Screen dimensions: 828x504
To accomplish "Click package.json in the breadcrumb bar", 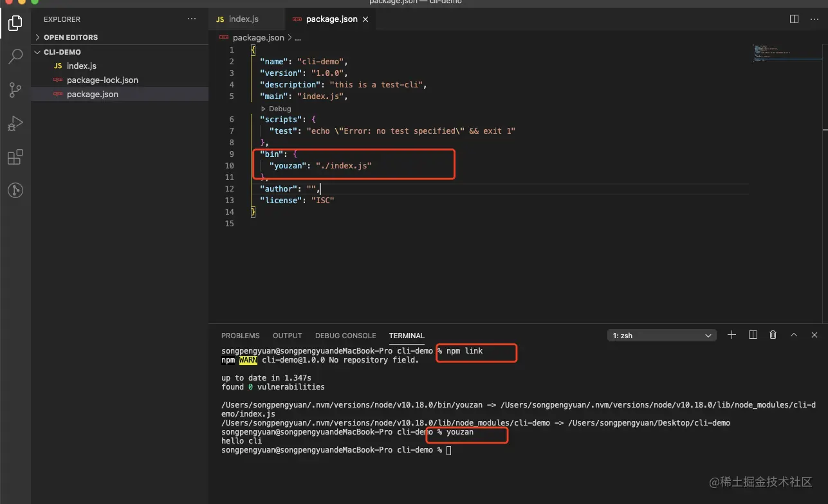I will (x=258, y=38).
